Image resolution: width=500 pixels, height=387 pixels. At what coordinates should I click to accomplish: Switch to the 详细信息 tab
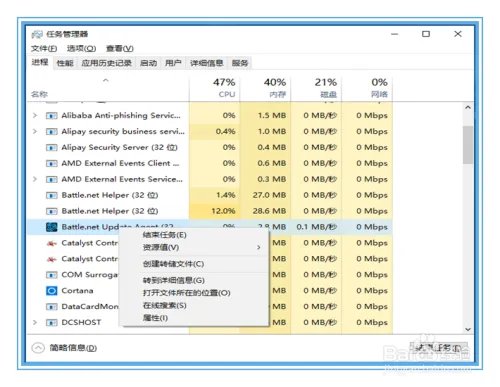tap(207, 63)
